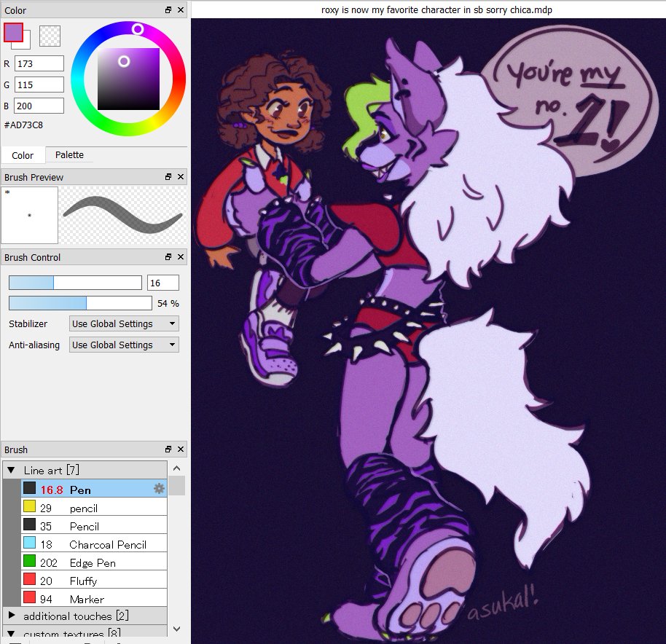Click the saturation square handle

pyautogui.click(x=124, y=61)
